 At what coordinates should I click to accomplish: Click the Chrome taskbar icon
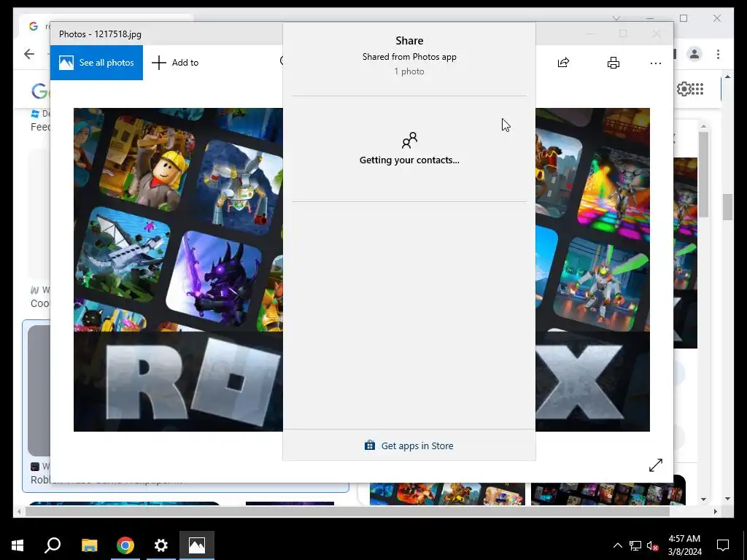125,545
